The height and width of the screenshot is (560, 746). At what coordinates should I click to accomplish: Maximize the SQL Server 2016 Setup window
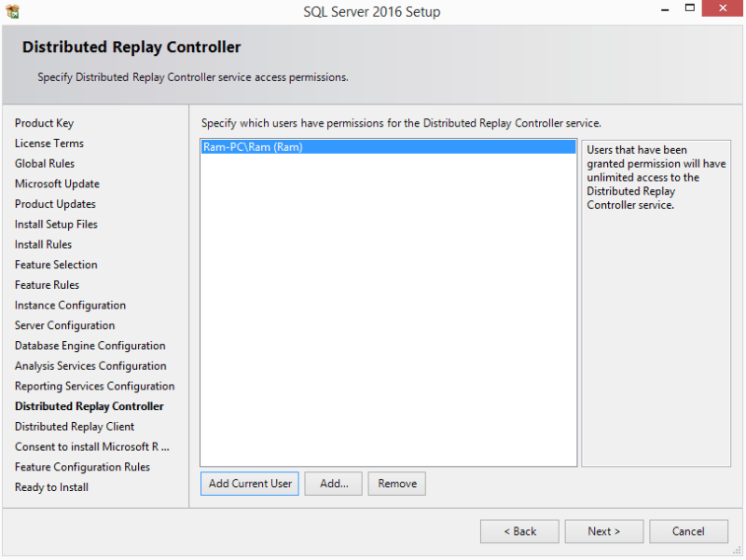pos(690,8)
